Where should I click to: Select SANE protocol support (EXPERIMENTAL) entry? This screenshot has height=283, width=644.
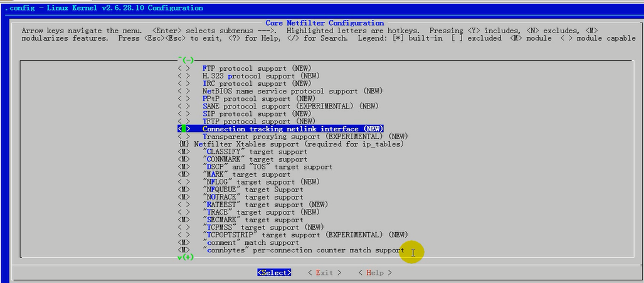coord(291,106)
